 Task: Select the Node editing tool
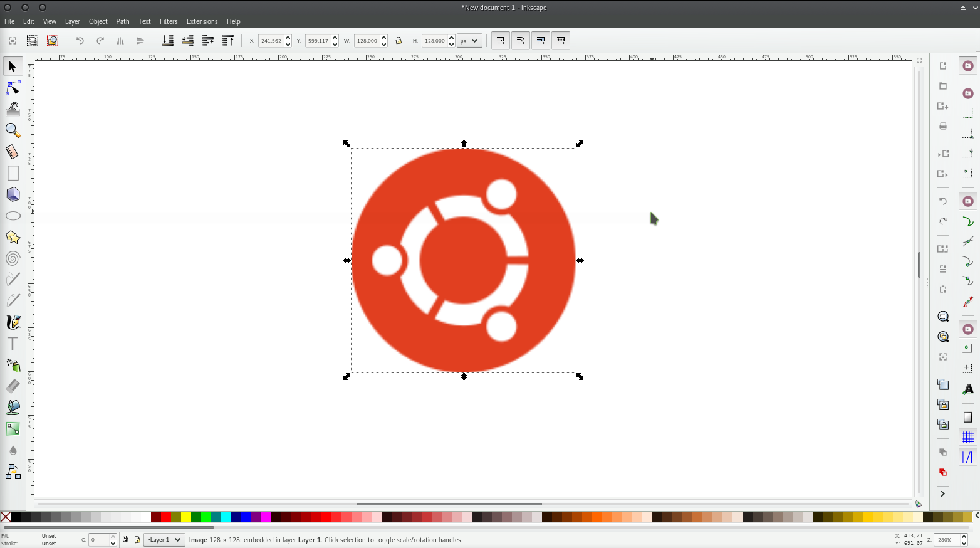click(x=13, y=88)
